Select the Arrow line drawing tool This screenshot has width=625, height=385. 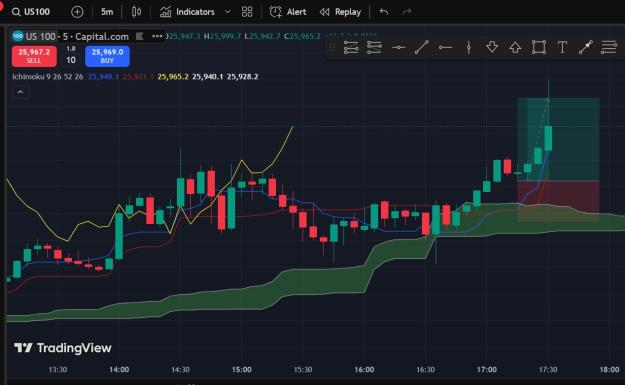point(586,47)
